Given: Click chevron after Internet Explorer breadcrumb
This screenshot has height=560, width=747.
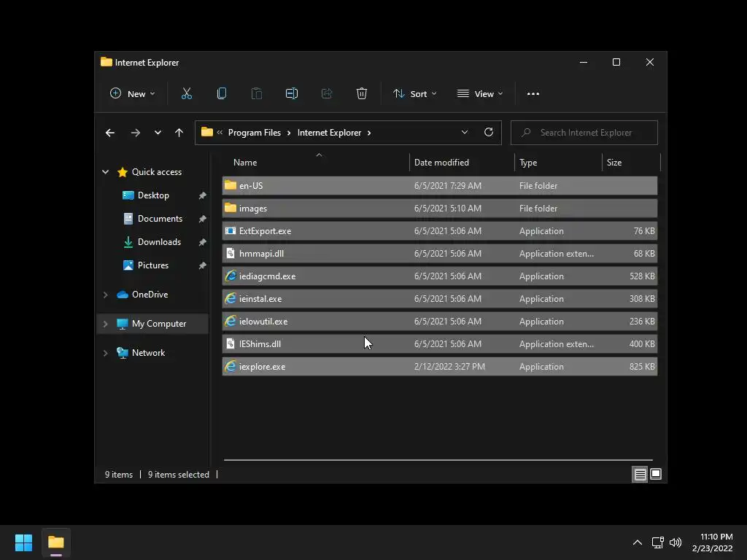Looking at the screenshot, I should pyautogui.click(x=368, y=133).
